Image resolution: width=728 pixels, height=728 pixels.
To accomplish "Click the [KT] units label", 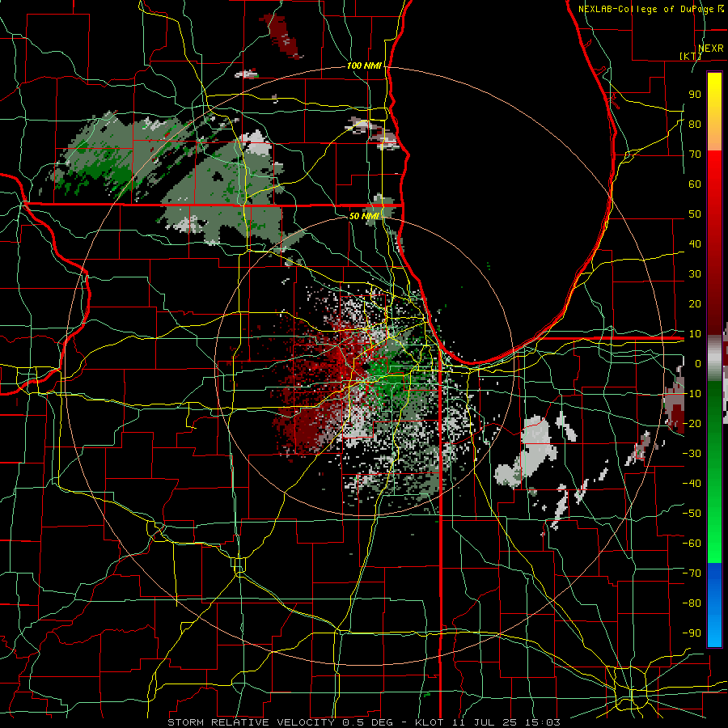I will tap(690, 56).
